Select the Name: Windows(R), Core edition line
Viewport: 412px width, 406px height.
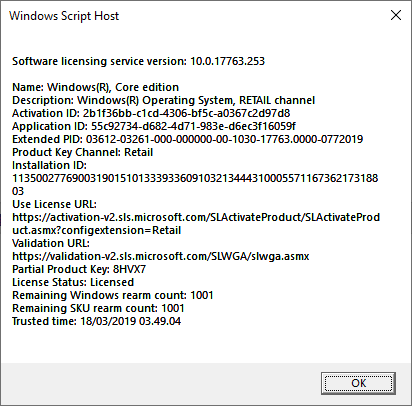pos(96,87)
